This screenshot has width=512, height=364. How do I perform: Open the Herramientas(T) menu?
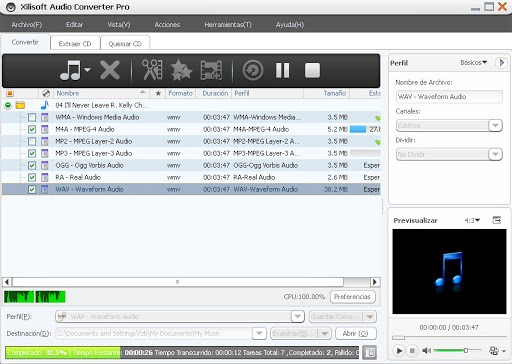click(228, 24)
